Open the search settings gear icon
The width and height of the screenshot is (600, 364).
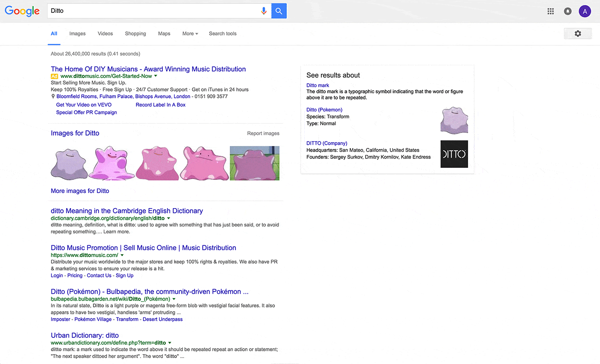pyautogui.click(x=577, y=33)
